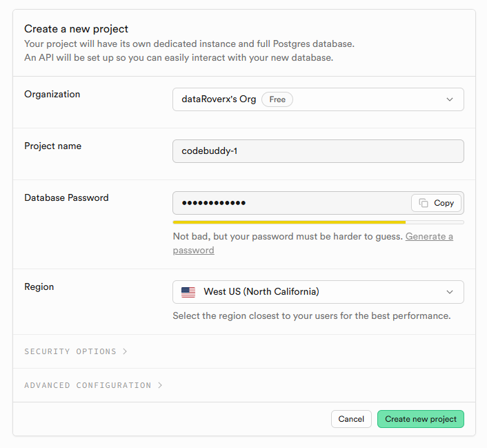487x448 pixels.
Task: Click inside the Database Password field
Action: 290,203
